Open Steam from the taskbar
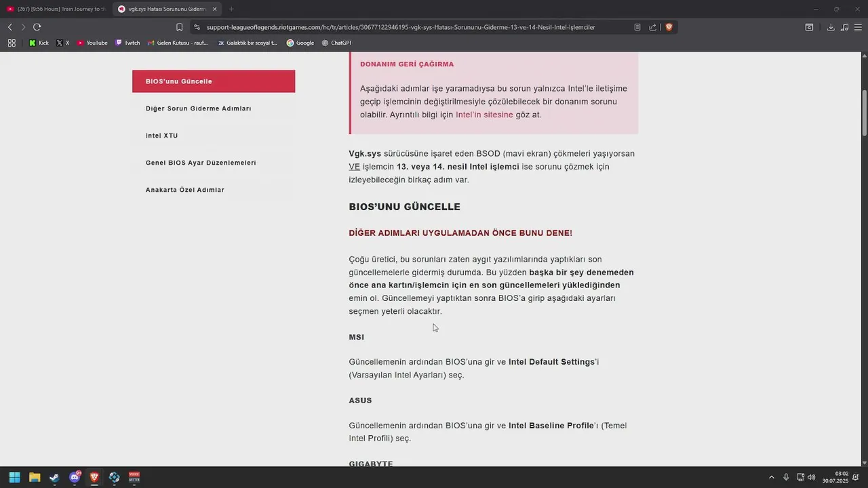Image resolution: width=868 pixels, height=488 pixels. click(x=54, y=477)
